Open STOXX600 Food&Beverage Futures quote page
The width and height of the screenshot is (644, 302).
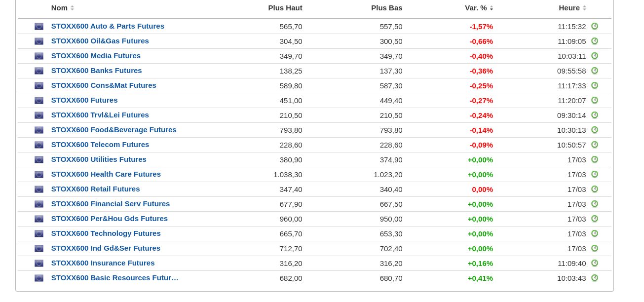114,130
